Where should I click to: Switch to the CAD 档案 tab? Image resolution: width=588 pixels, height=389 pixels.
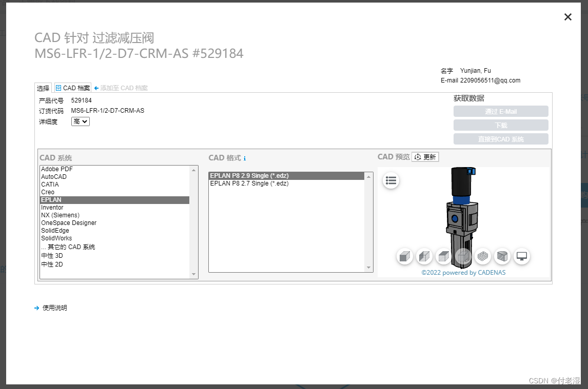click(x=72, y=88)
